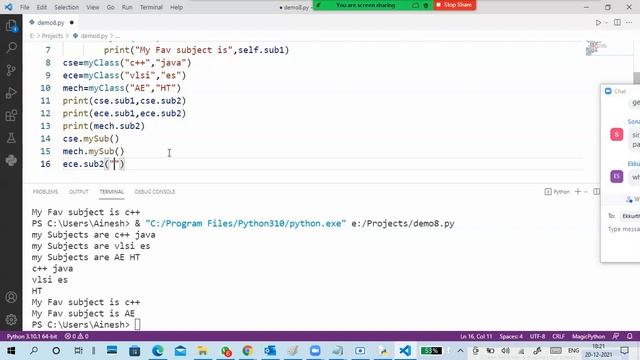
Task: Change indentation via Spaces: 4
Action: 511,336
